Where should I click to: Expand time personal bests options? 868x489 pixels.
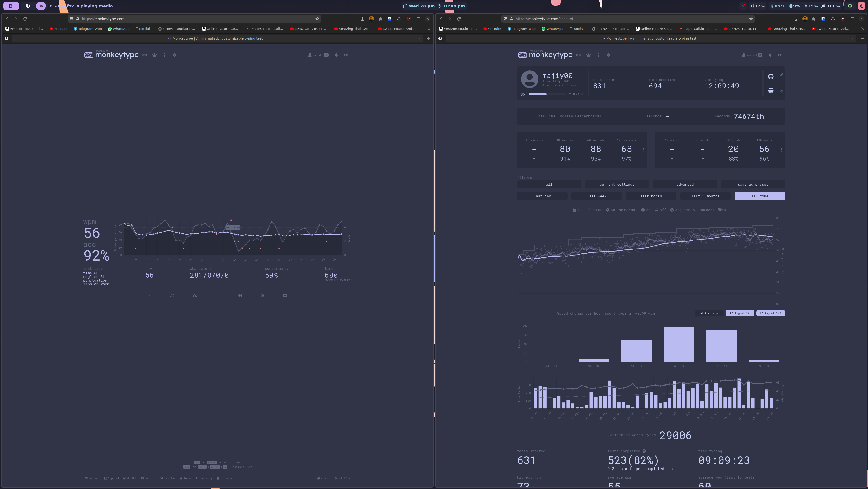coord(644,150)
